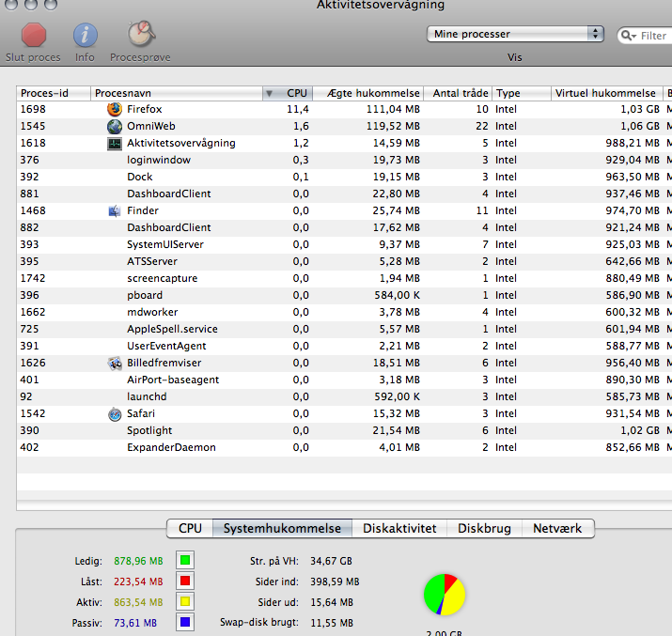Select the Billedfremviser icon
Screen dimensions: 672x636
pyautogui.click(x=115, y=364)
